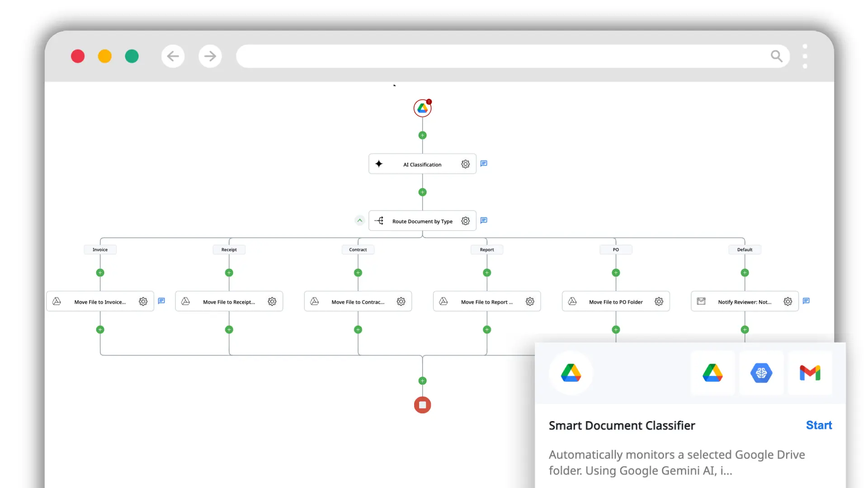This screenshot has height=488, width=868.
Task: Add step under the Contract branch
Action: (x=358, y=272)
